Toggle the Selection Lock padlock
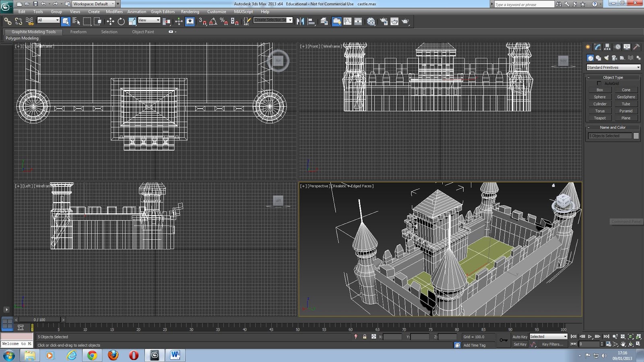644x362 pixels. 365,337
